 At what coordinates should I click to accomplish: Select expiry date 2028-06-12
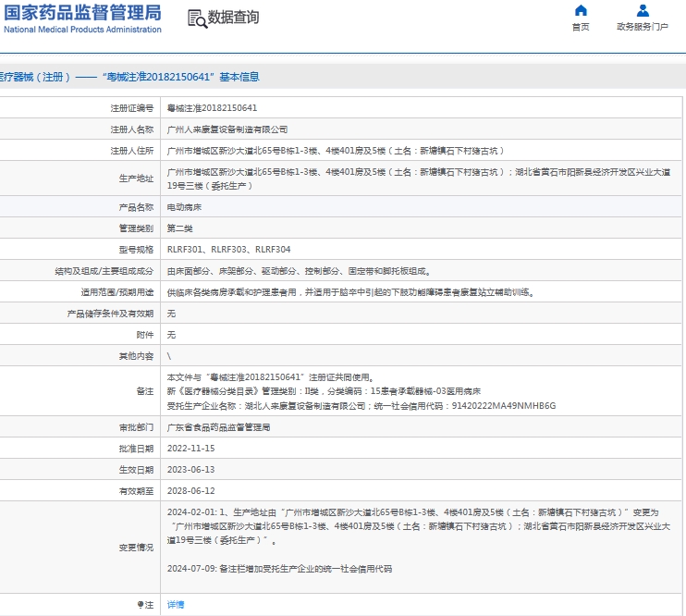190,491
